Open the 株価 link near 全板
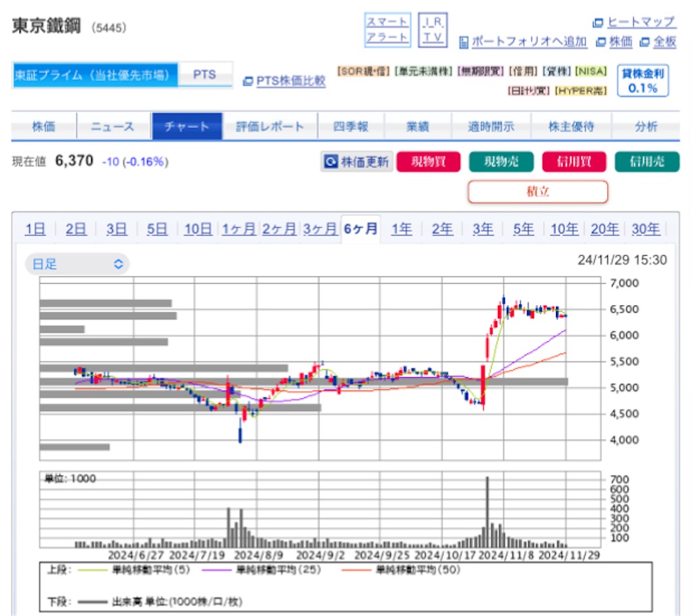Viewport: 691px width, 616px height. (621, 42)
